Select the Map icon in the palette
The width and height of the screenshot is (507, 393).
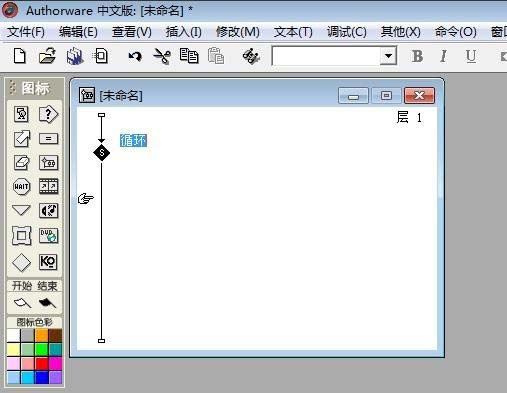(x=49, y=163)
